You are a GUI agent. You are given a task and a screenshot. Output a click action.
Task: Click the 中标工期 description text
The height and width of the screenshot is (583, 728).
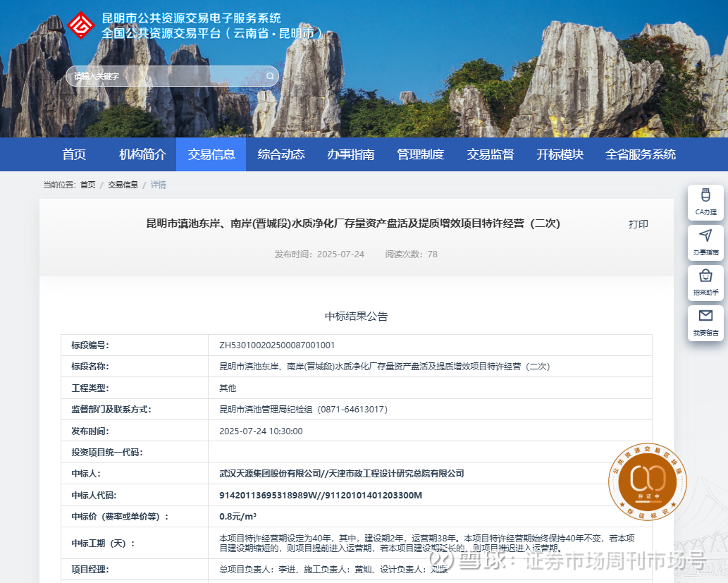[426, 543]
